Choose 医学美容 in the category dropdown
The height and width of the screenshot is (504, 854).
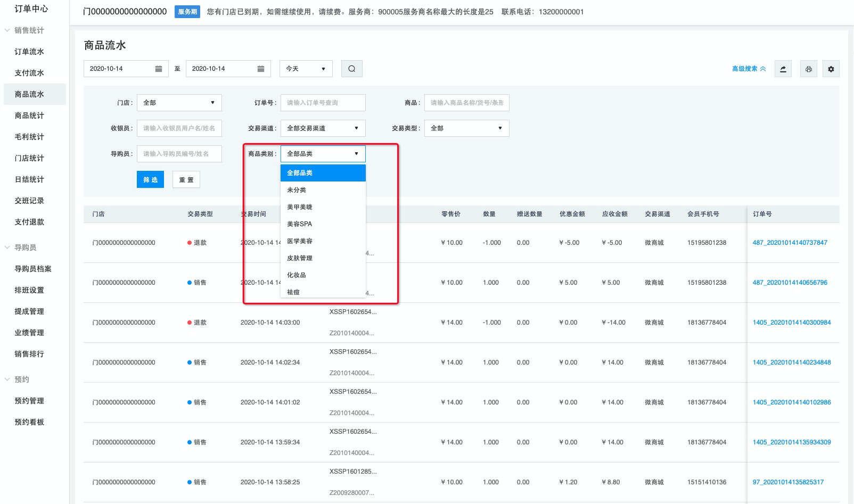coord(300,241)
